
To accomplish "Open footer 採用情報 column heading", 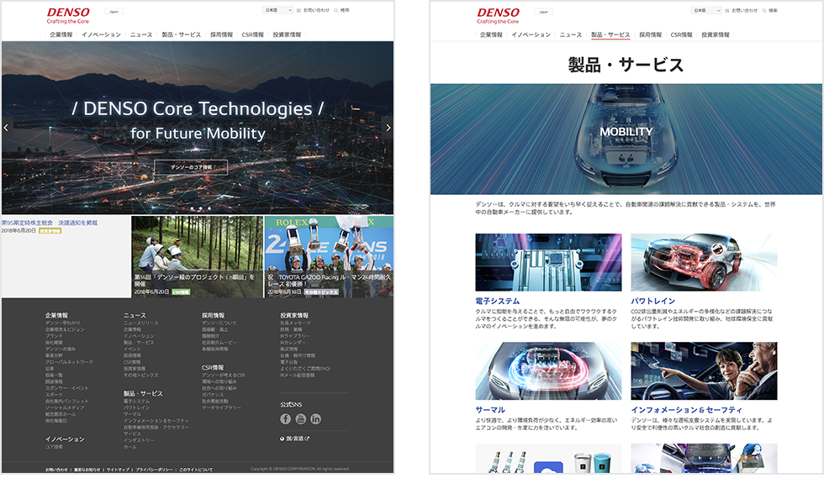I will tap(213, 316).
